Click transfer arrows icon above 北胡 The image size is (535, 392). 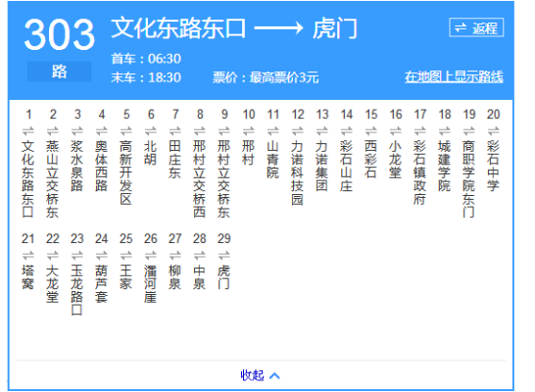click(151, 130)
